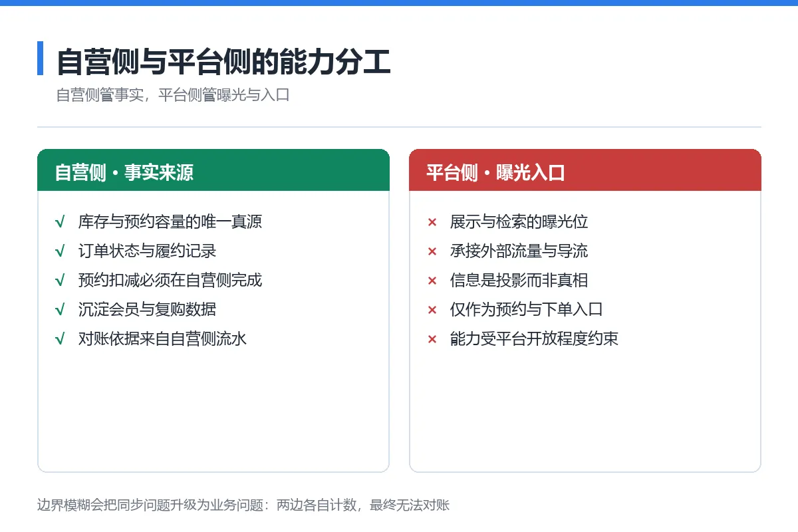Select text 订单状态与履约记录

(147, 251)
